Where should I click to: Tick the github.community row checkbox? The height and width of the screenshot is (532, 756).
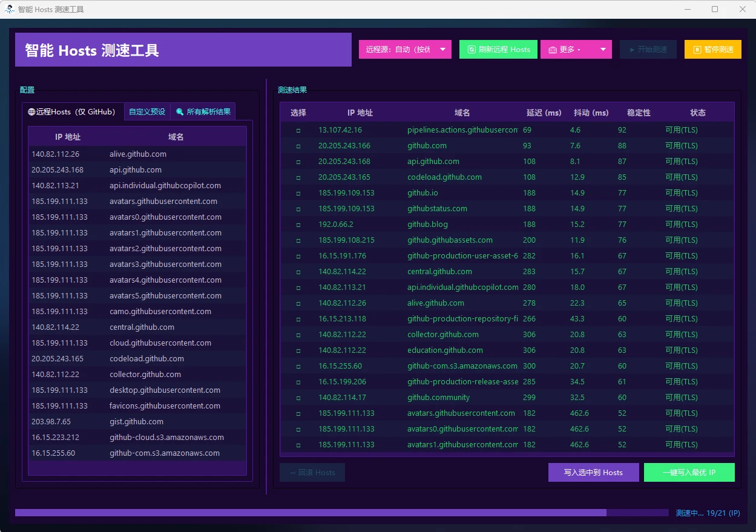coord(298,398)
